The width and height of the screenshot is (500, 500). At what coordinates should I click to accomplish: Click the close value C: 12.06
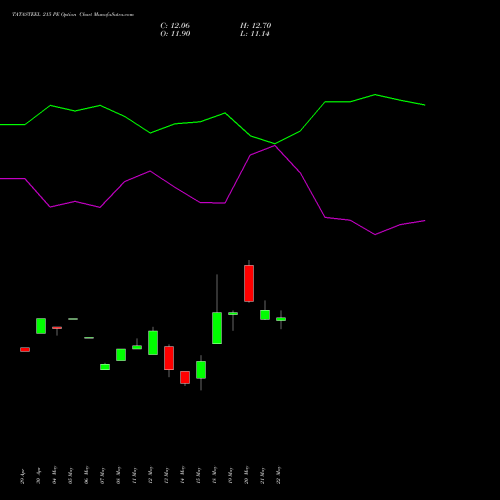175,26
